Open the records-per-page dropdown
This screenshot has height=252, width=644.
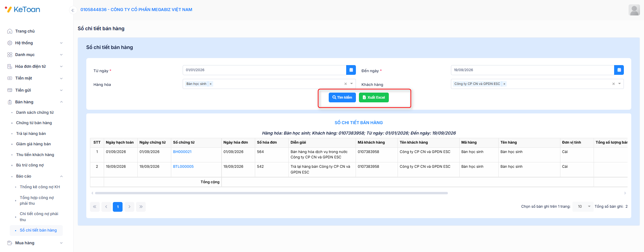[x=583, y=207]
